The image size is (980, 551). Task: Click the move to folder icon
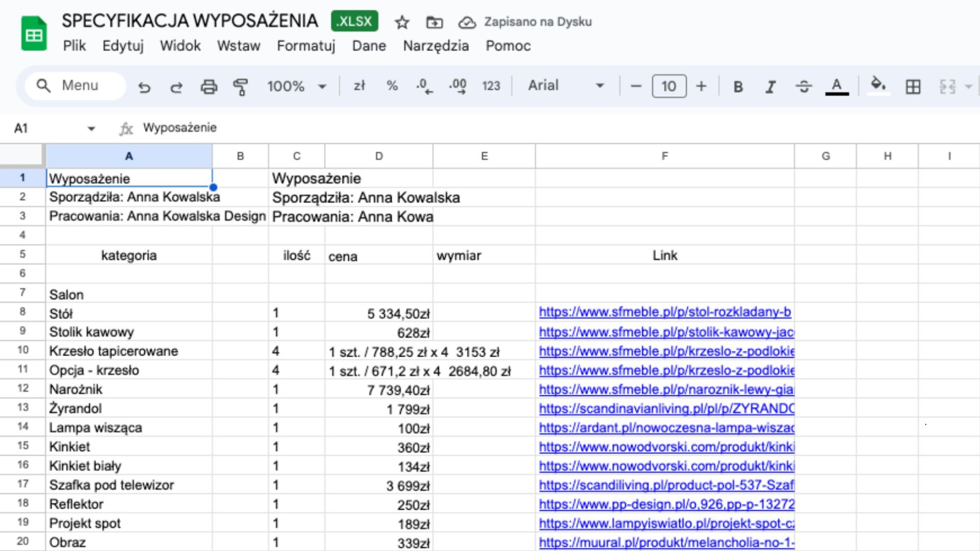pyautogui.click(x=434, y=22)
